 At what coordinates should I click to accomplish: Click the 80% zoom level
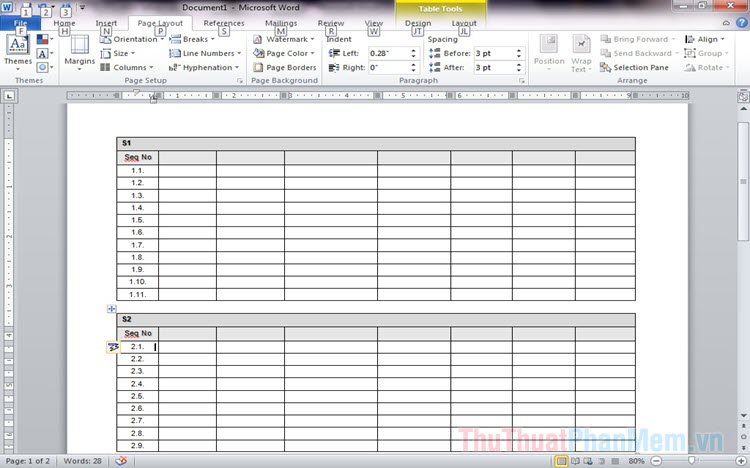(x=636, y=461)
